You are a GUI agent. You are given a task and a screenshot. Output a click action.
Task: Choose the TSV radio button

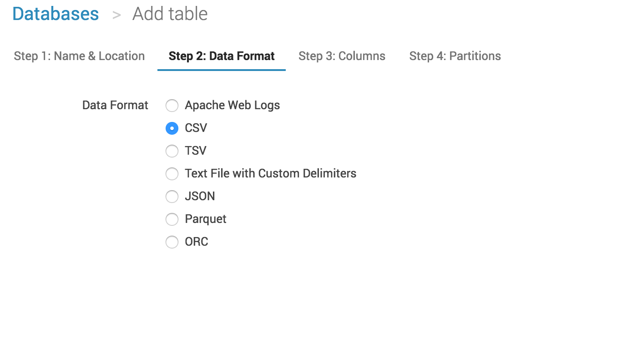tap(172, 151)
